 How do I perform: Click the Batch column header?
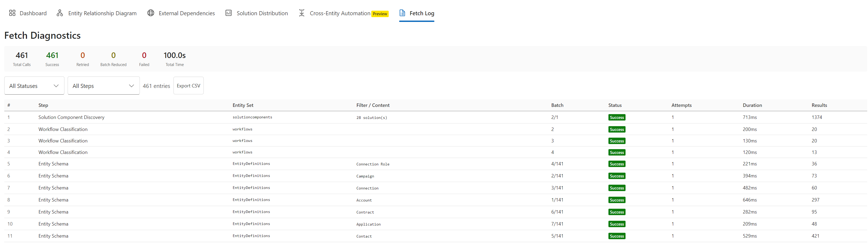tap(557, 105)
